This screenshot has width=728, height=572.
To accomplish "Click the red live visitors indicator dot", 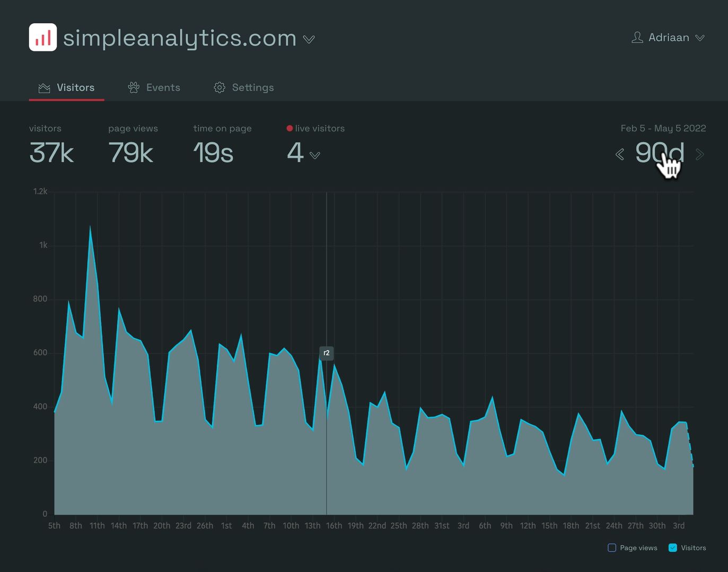I will tap(290, 128).
